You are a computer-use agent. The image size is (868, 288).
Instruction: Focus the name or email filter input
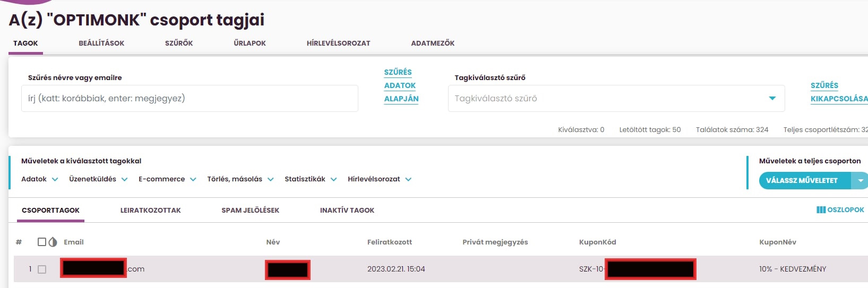[x=190, y=99]
